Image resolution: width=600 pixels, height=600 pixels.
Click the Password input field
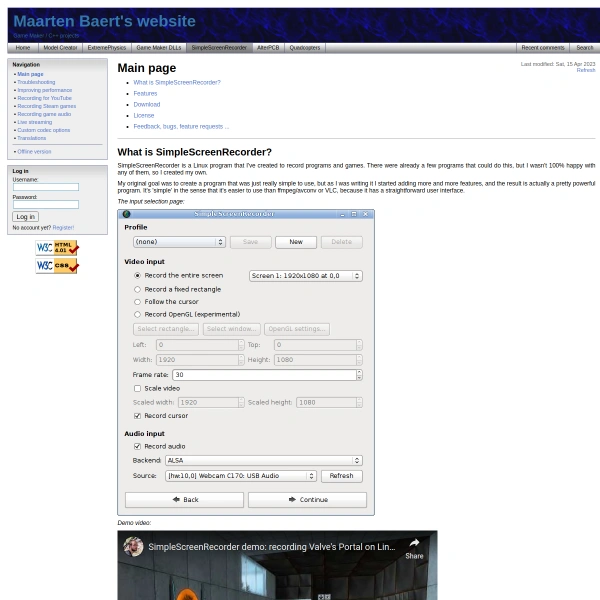[46, 205]
